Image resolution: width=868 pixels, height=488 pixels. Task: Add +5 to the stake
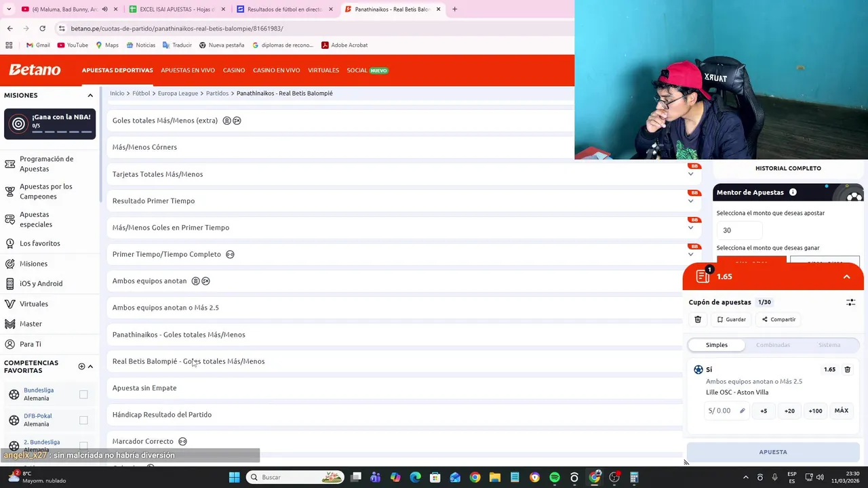coord(764,411)
